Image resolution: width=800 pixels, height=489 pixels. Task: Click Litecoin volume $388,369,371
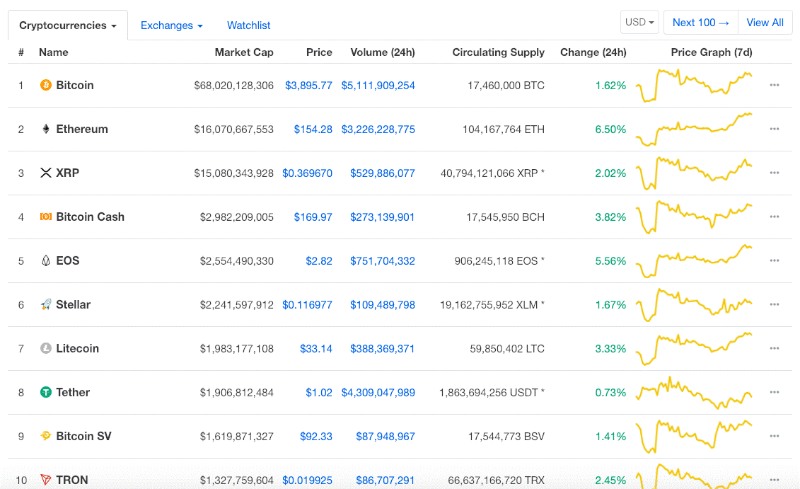[382, 349]
